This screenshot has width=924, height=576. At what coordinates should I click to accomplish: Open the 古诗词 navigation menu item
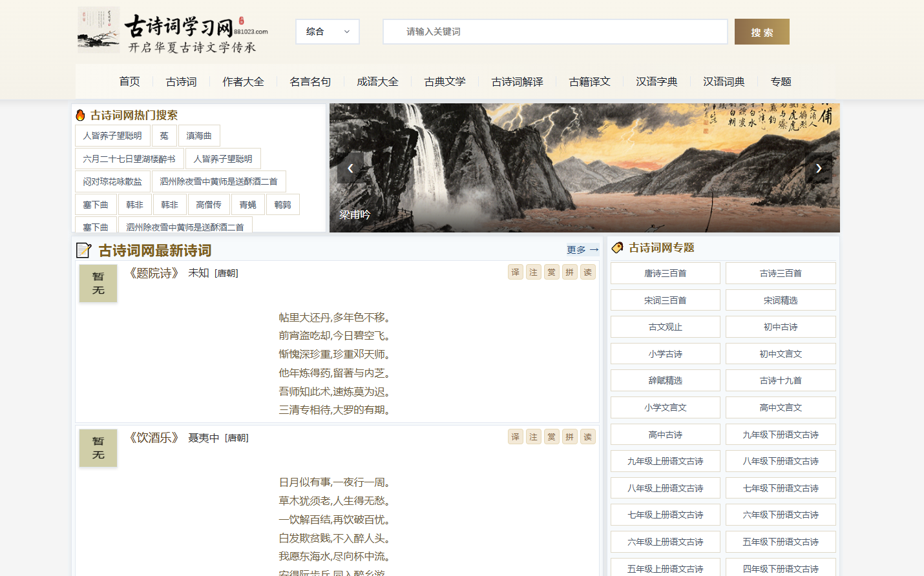click(181, 82)
